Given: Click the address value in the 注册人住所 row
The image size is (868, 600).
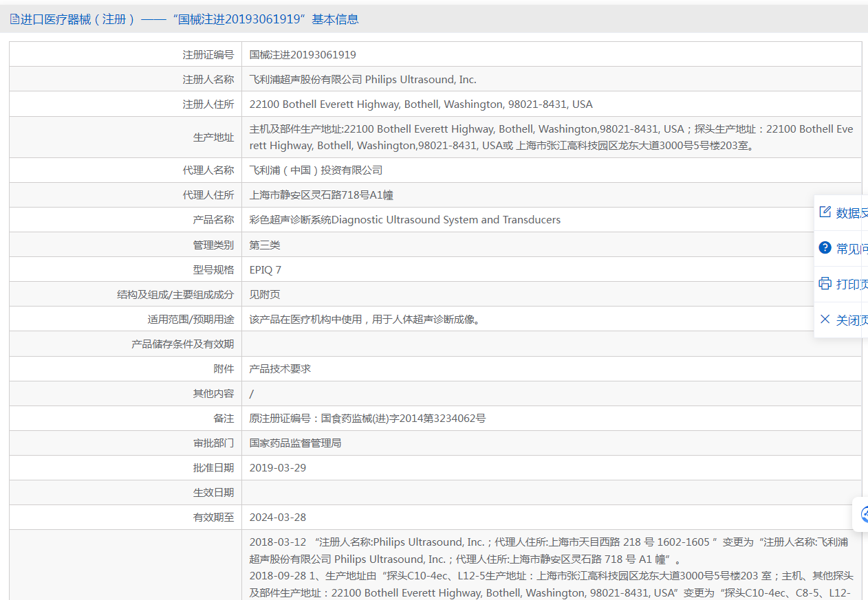Looking at the screenshot, I should [x=421, y=104].
